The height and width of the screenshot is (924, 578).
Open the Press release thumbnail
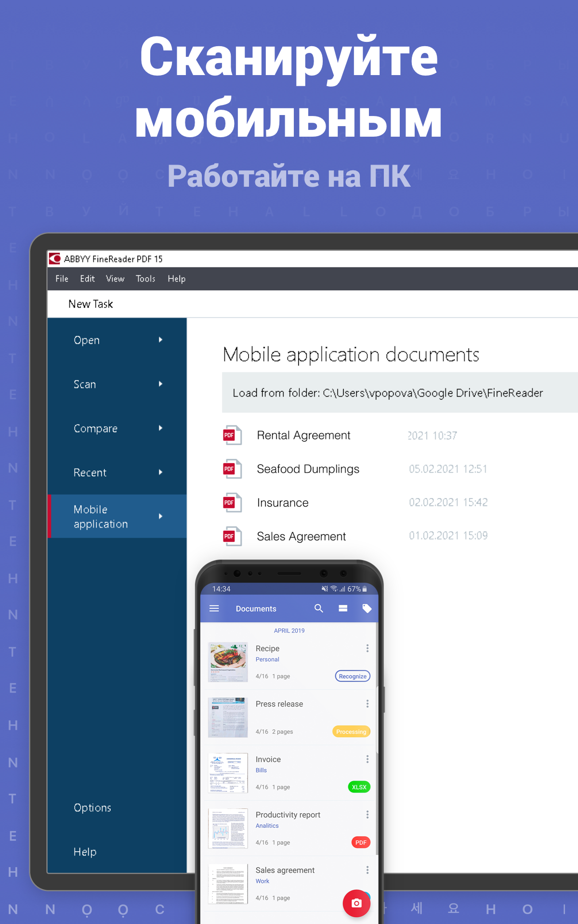[x=228, y=717]
